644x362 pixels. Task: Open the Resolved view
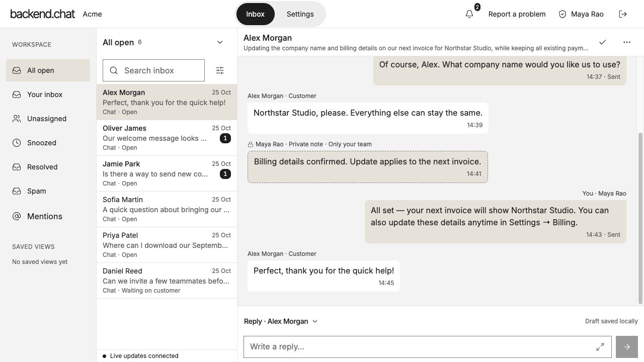click(48, 167)
